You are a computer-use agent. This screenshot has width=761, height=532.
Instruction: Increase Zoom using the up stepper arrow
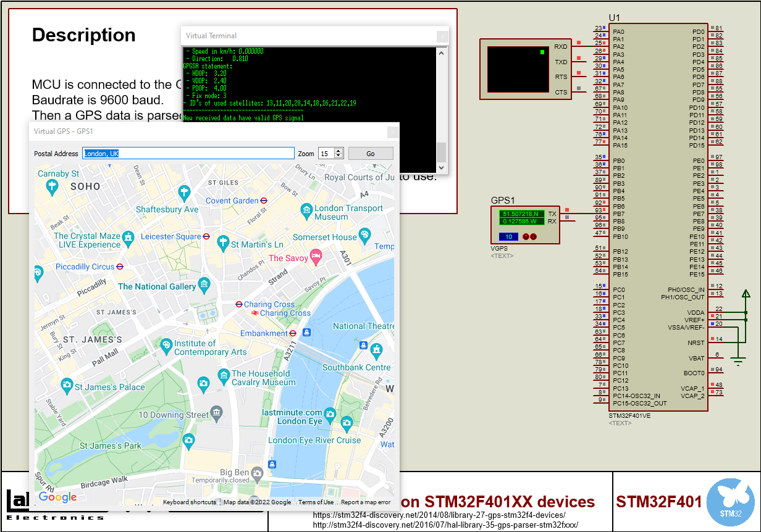[x=338, y=151]
